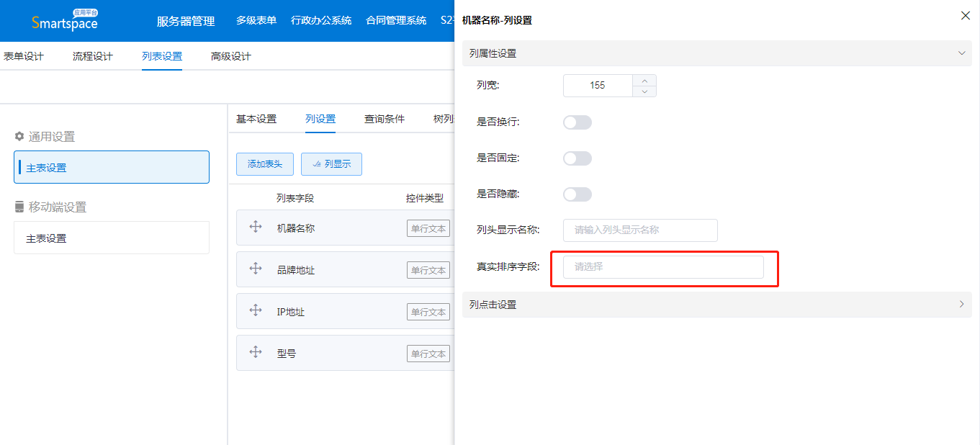Toggle the 是否隐藏 switch
The image size is (980, 445).
(577, 194)
